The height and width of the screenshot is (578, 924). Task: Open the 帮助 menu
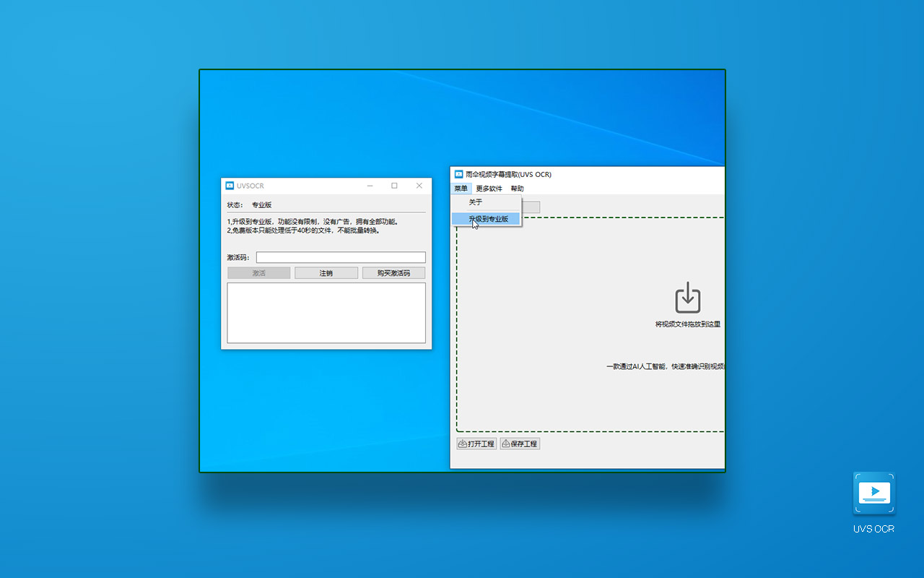tap(517, 189)
